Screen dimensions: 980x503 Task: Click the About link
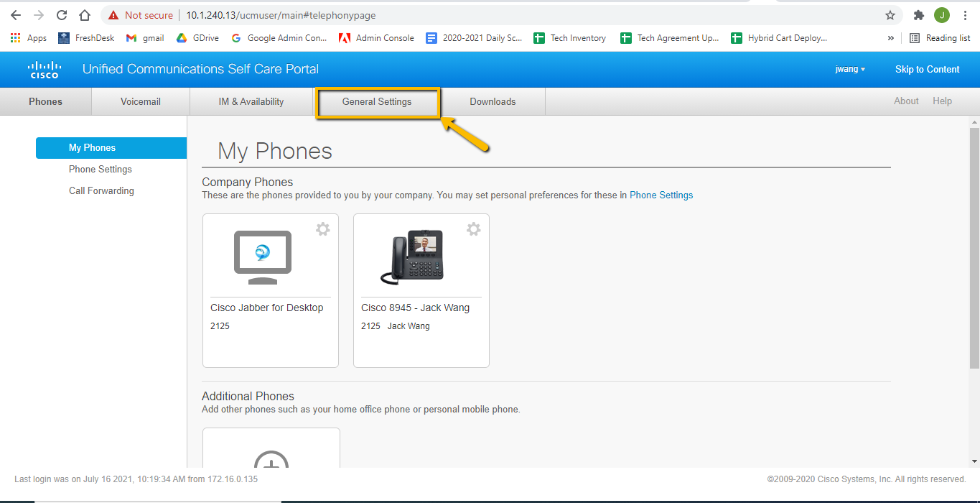pos(906,101)
